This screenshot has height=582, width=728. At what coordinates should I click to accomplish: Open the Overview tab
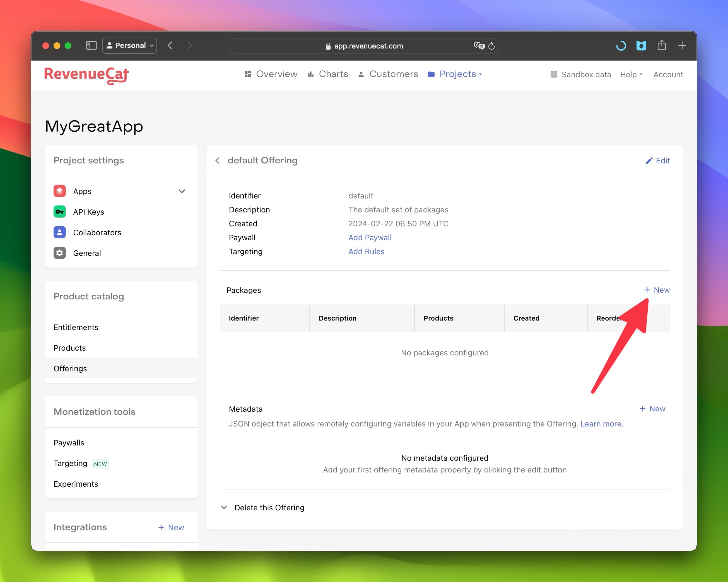click(x=271, y=74)
